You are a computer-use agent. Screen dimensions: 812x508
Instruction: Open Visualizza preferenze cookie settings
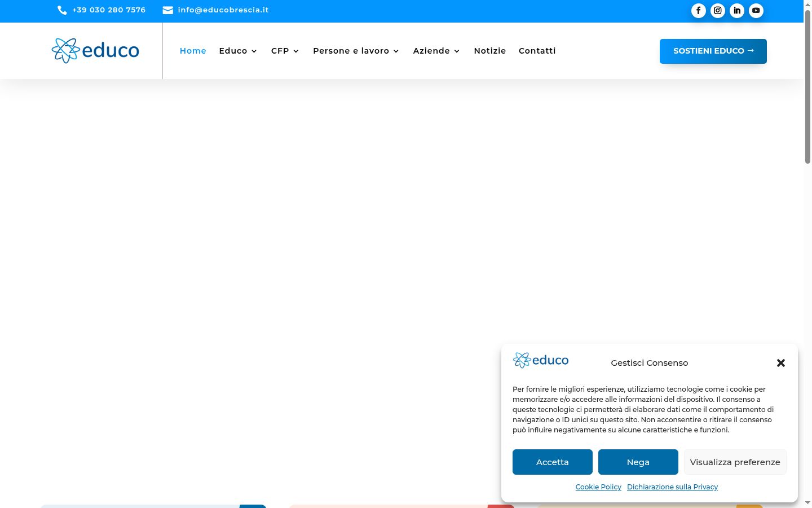(x=735, y=462)
